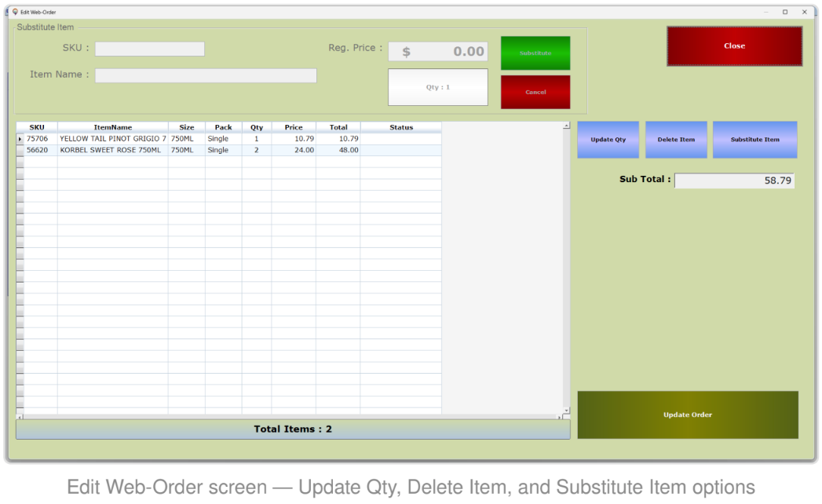Click the blue Substitute Item button
Viewport: 822px width, 504px height.
(x=755, y=140)
